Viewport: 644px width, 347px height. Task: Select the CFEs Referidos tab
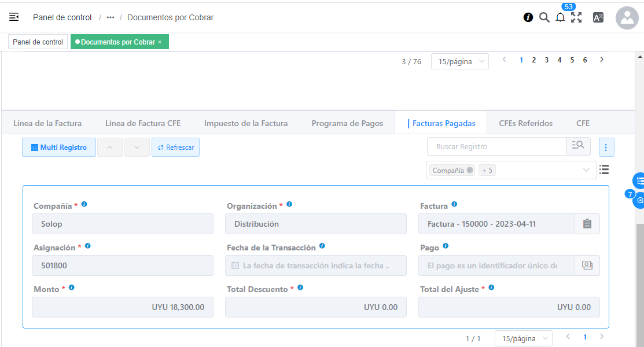(x=525, y=123)
